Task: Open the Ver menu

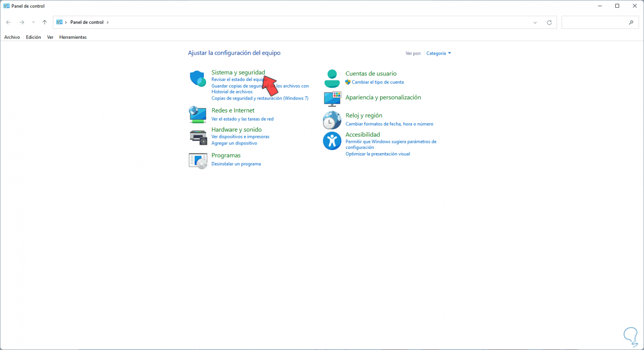Action: (x=50, y=37)
